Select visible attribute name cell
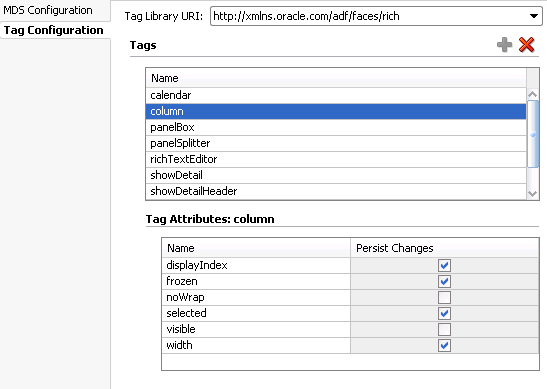 pos(256,329)
